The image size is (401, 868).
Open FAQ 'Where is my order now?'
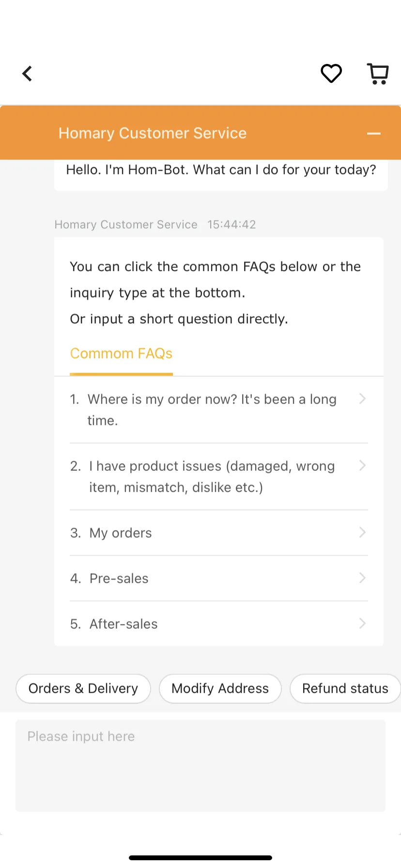[x=219, y=410]
